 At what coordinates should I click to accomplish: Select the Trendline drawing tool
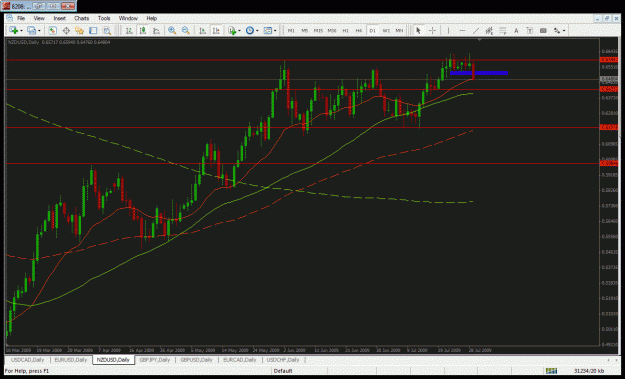click(x=476, y=31)
